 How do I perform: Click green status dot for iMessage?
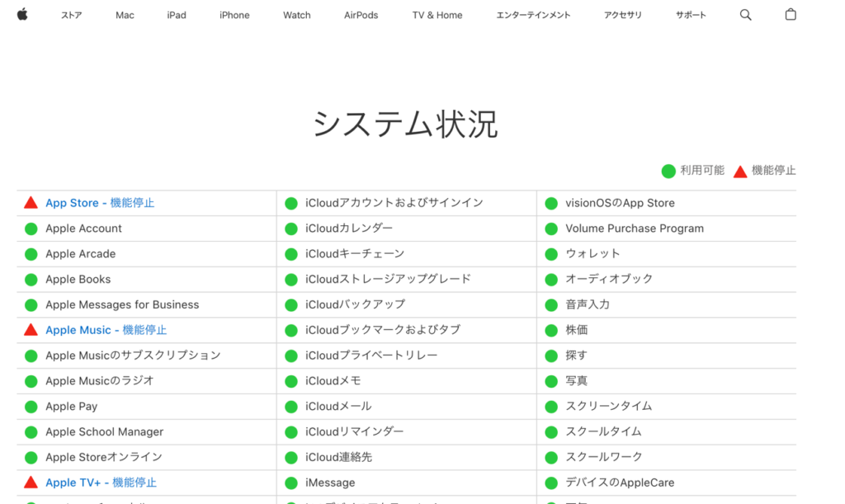[291, 483]
